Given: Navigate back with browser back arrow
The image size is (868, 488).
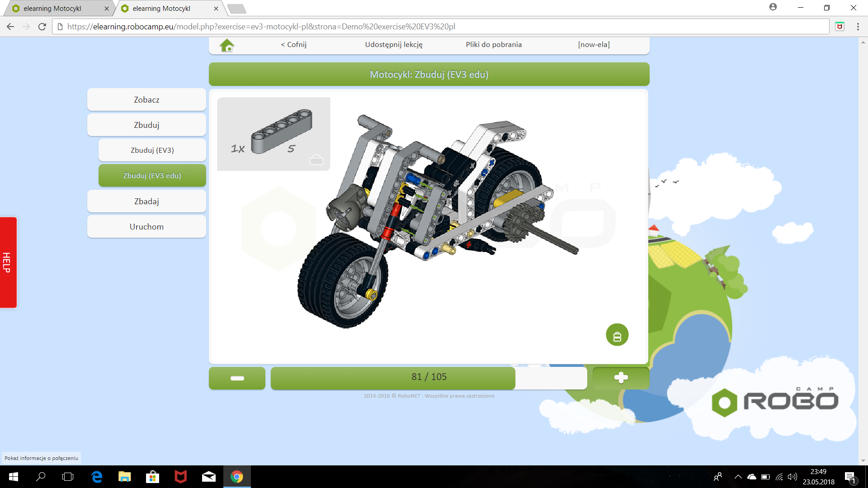Looking at the screenshot, I should [10, 27].
